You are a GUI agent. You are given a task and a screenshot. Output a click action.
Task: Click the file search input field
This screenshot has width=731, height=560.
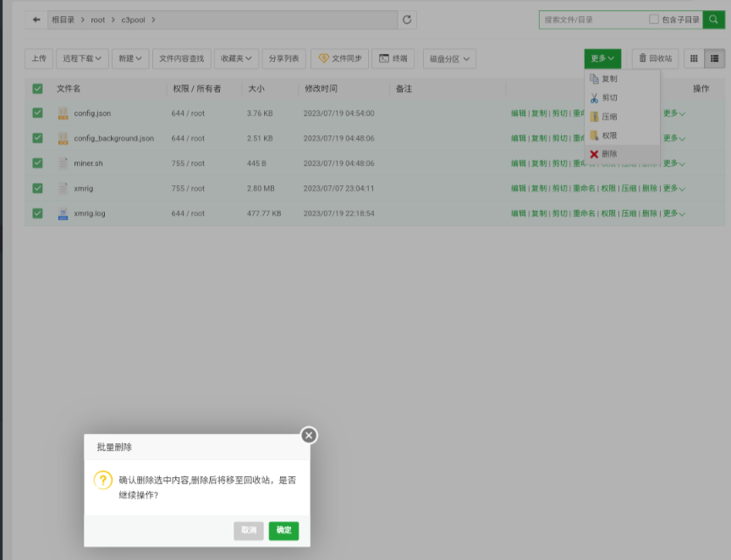[x=592, y=19]
